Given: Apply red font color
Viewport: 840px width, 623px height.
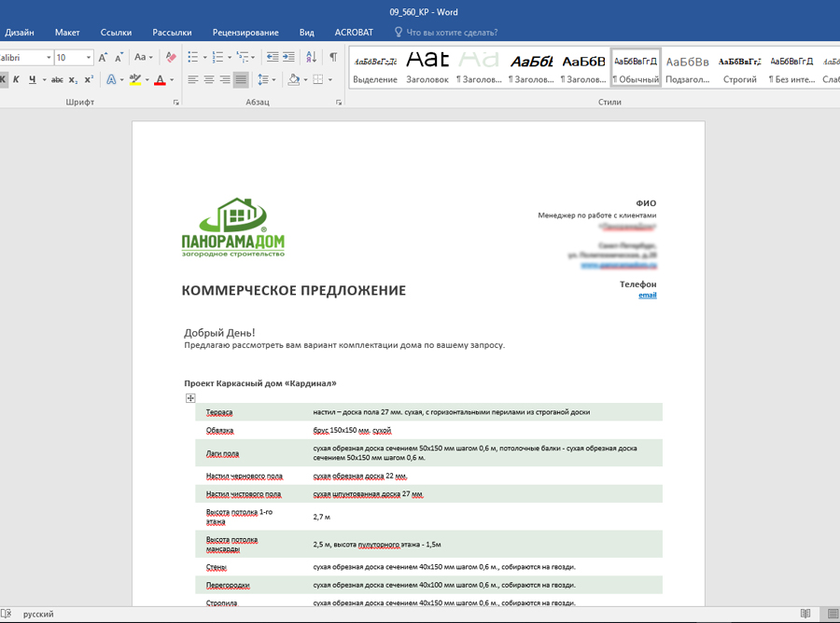Looking at the screenshot, I should (161, 80).
